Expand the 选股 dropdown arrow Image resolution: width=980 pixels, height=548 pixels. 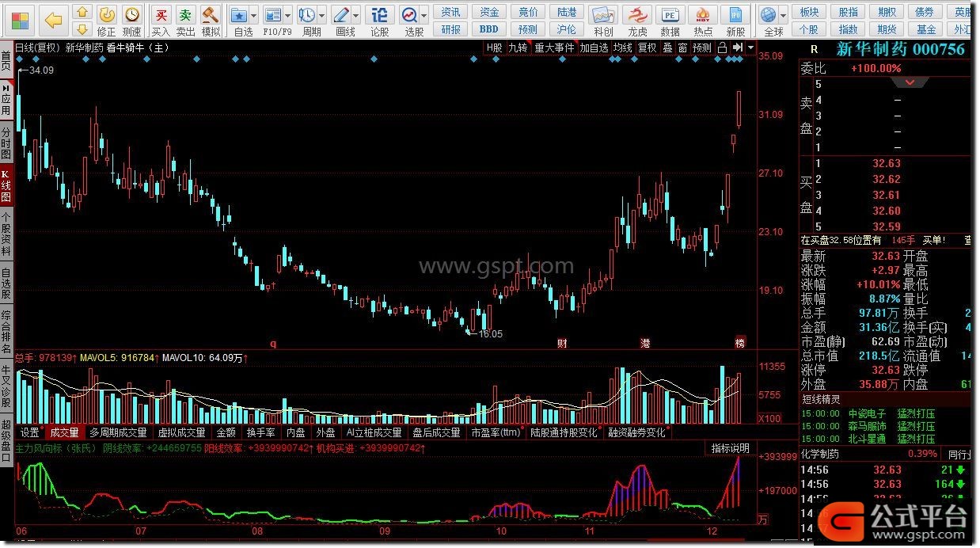[x=424, y=15]
